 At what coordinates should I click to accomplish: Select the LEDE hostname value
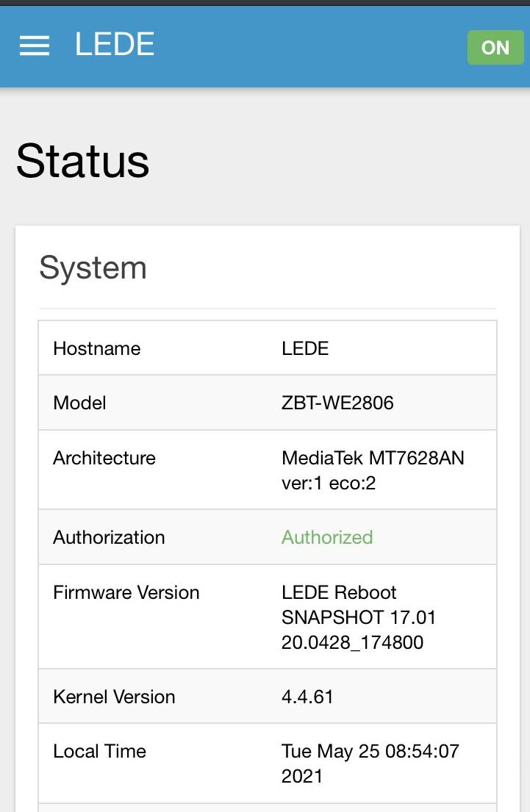(305, 348)
